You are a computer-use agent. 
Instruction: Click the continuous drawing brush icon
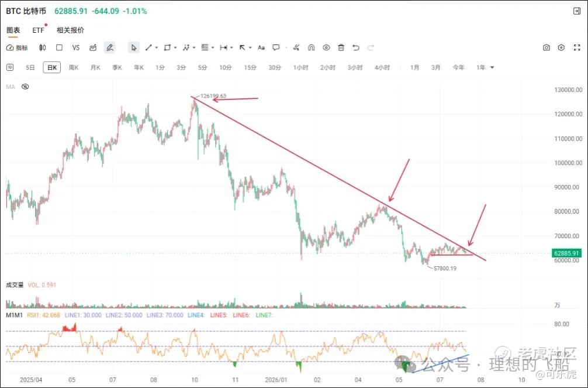pos(296,48)
